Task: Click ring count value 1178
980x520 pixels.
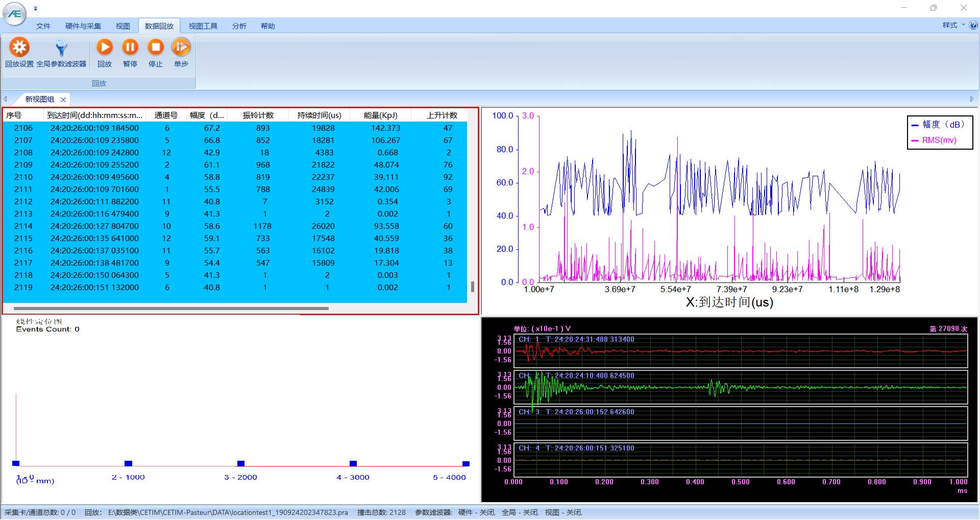Action: tap(262, 226)
